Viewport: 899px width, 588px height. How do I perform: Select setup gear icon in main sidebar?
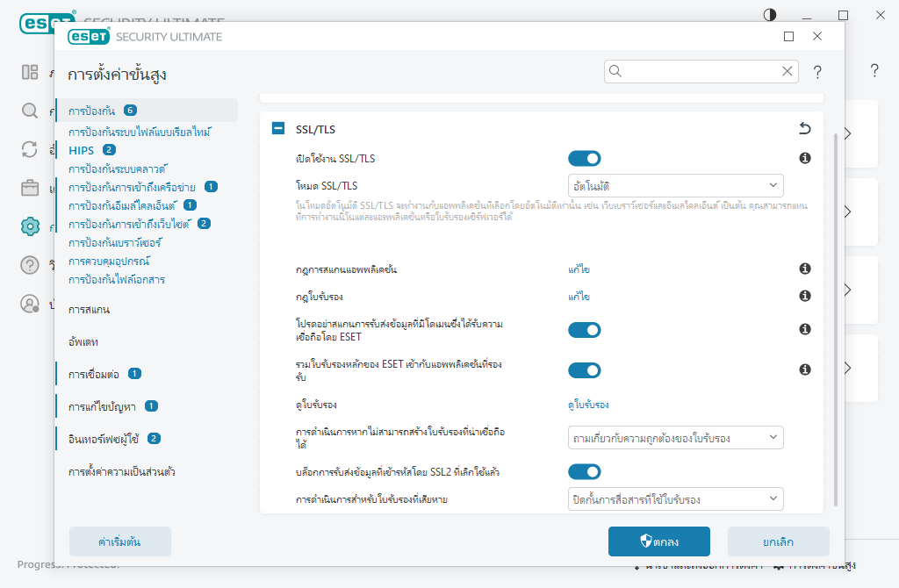[x=30, y=226]
